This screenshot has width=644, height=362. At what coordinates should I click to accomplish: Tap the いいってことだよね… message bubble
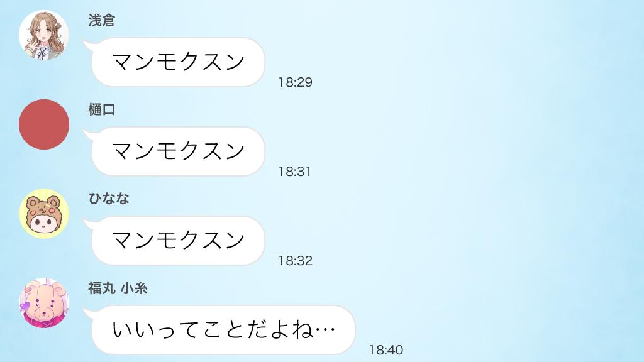223,329
